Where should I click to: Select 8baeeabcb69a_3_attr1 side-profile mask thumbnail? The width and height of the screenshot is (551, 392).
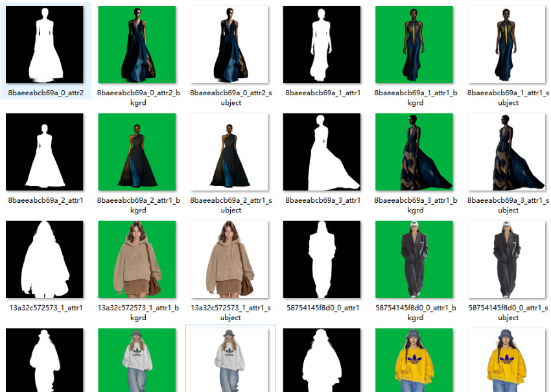[322, 152]
